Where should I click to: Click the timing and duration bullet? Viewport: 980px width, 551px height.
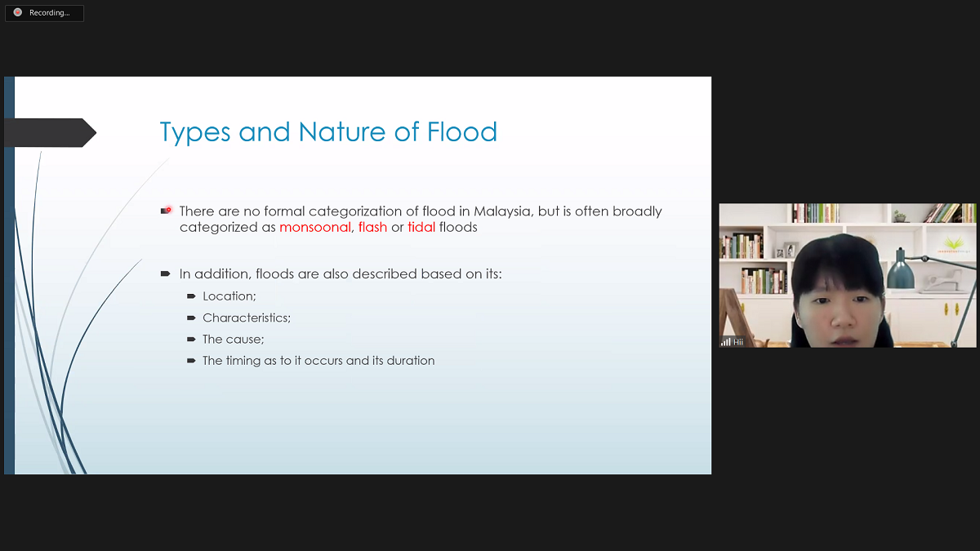point(318,360)
